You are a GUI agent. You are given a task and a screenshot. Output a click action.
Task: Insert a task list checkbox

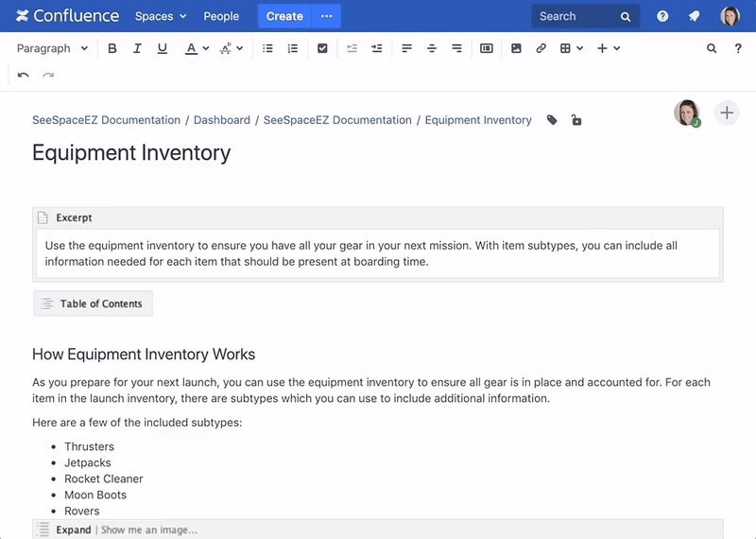[x=322, y=48]
